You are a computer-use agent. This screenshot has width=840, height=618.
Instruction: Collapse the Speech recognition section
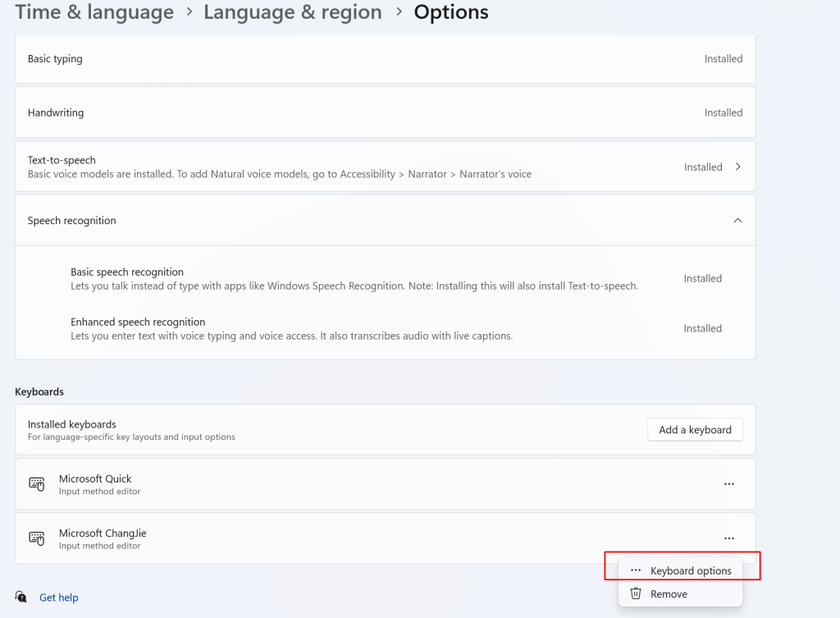pyautogui.click(x=737, y=221)
